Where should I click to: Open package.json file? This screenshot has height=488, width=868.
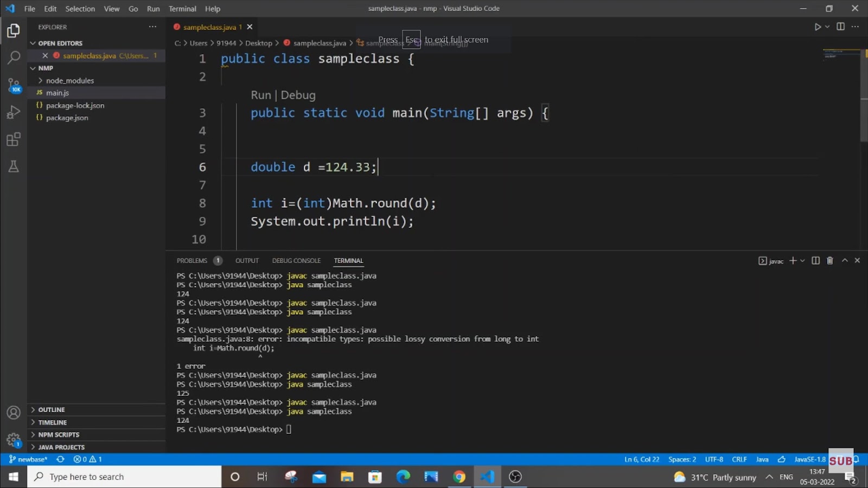97,118
